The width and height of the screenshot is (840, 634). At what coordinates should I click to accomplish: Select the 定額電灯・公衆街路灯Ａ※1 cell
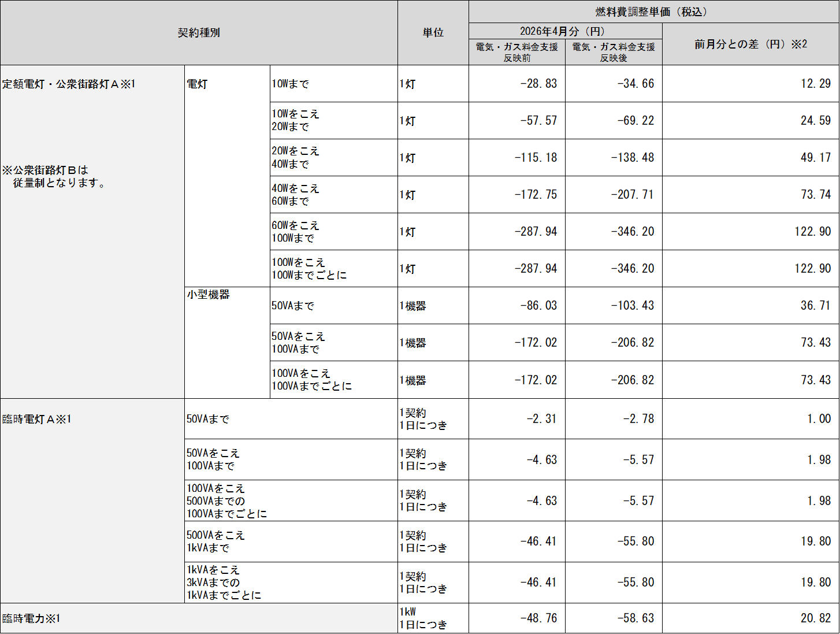(x=69, y=84)
